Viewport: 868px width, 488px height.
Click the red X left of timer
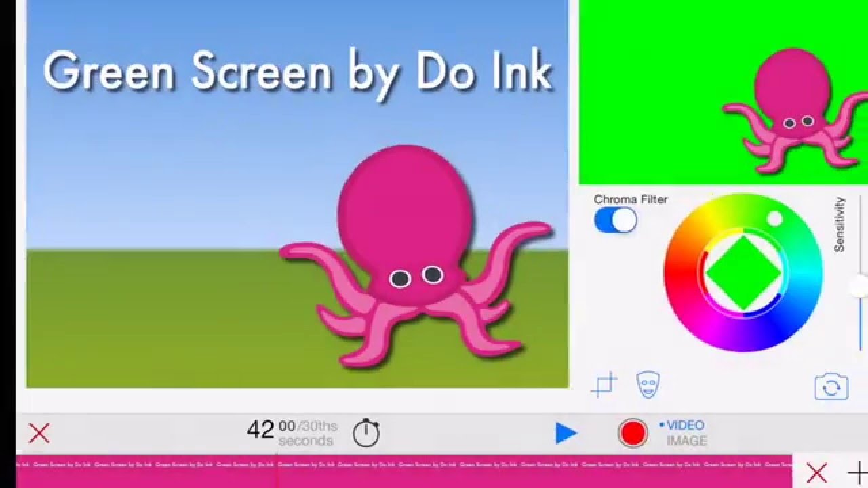coord(39,433)
